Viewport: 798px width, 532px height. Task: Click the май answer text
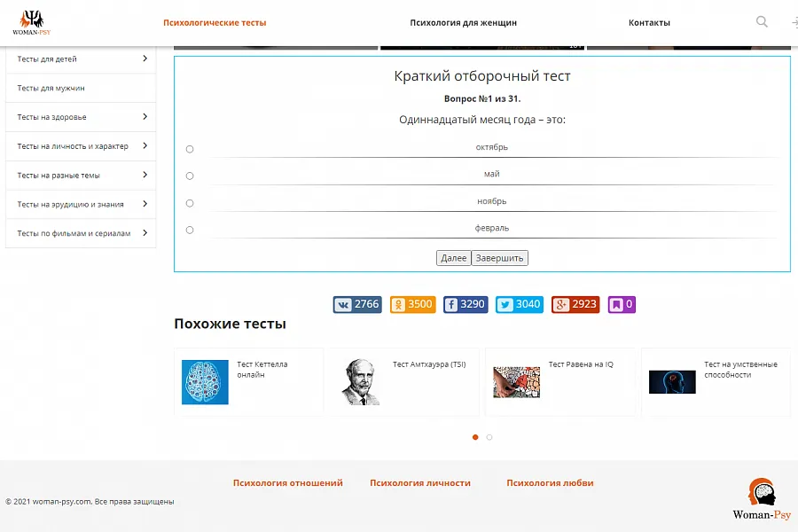tap(491, 174)
